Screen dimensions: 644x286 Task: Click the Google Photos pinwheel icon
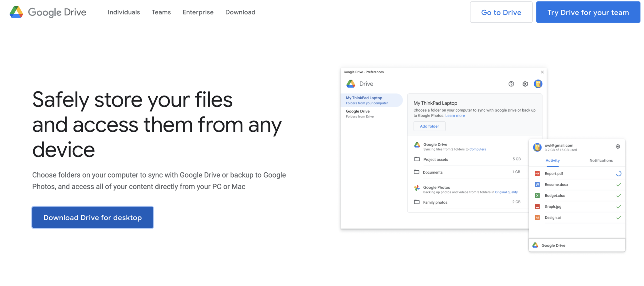coord(417,188)
